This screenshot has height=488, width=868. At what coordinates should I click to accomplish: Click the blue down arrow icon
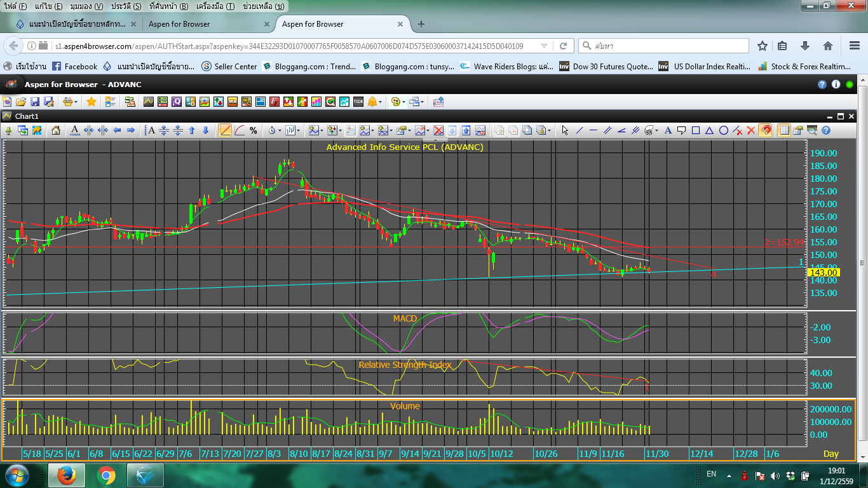(205, 130)
